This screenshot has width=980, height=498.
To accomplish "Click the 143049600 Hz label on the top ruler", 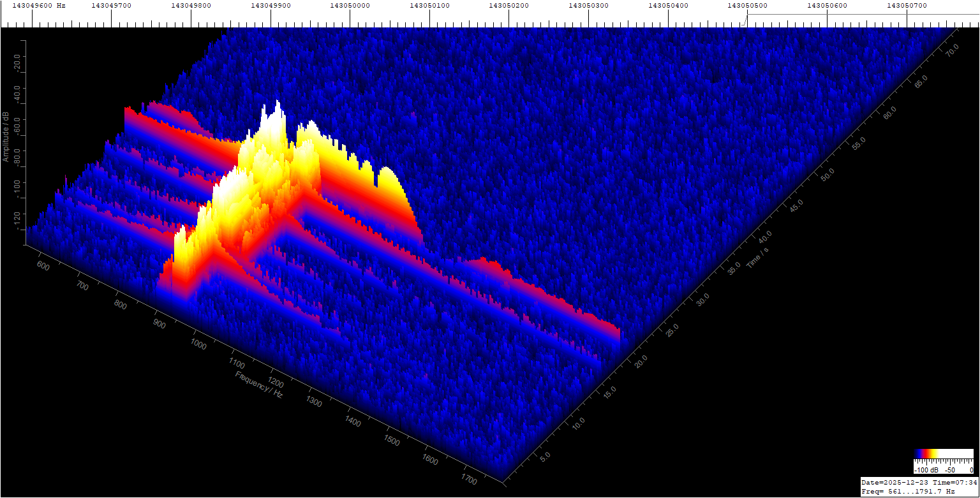I will point(39,5).
